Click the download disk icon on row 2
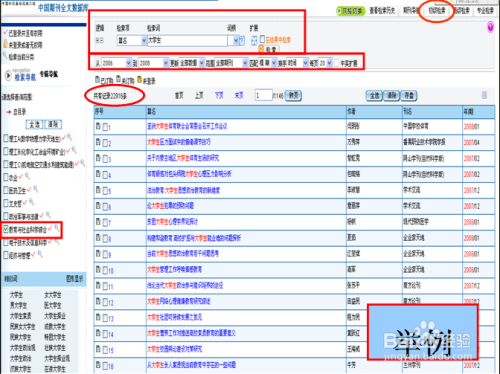The width and height of the screenshot is (500, 374). point(98,142)
